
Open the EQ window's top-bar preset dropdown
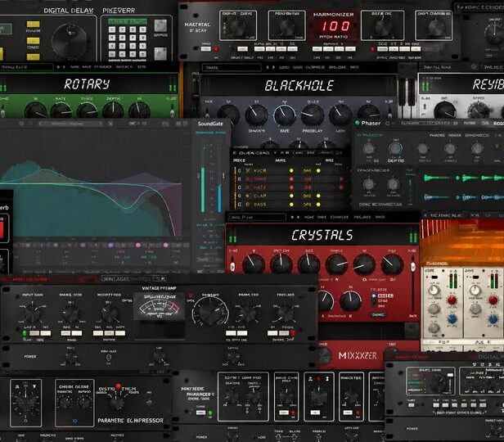click(70, 124)
